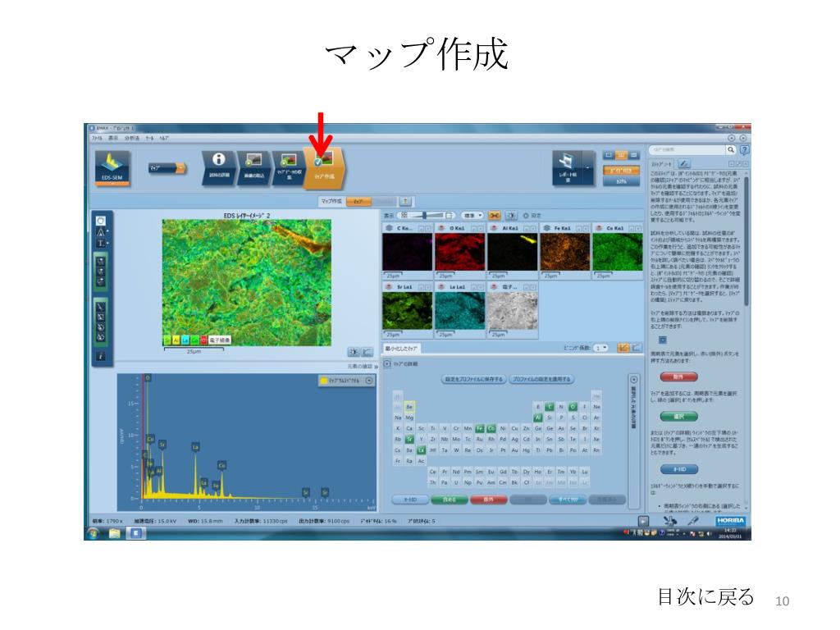The width and height of the screenshot is (840, 630).
Task: Open the help question mark icon
Action: click(x=744, y=150)
